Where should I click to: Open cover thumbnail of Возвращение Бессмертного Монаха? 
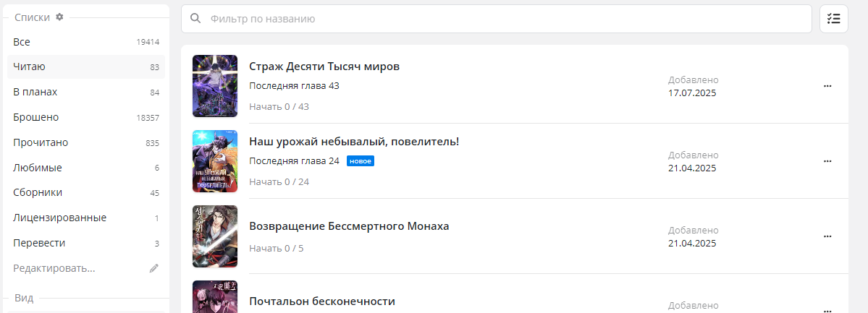[x=215, y=236]
